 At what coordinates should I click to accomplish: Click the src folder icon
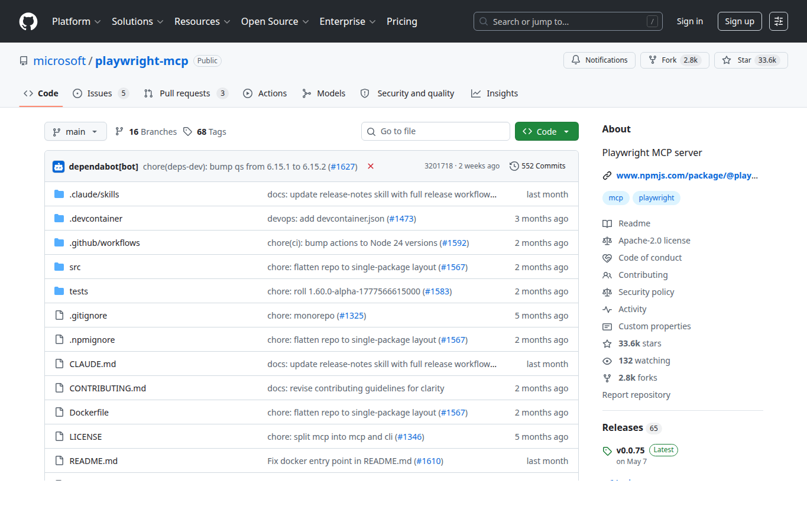tap(59, 267)
